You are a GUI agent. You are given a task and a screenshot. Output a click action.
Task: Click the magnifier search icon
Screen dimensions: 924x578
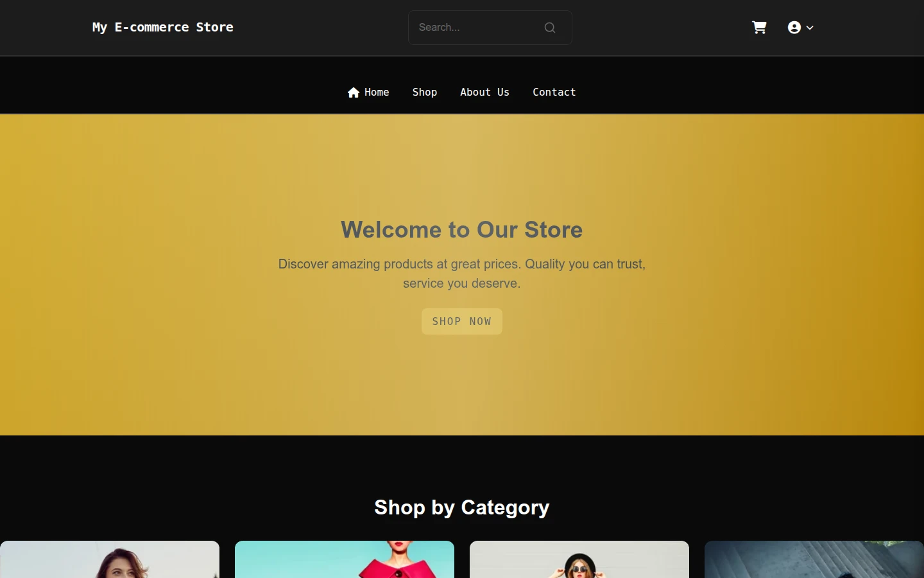click(x=550, y=28)
